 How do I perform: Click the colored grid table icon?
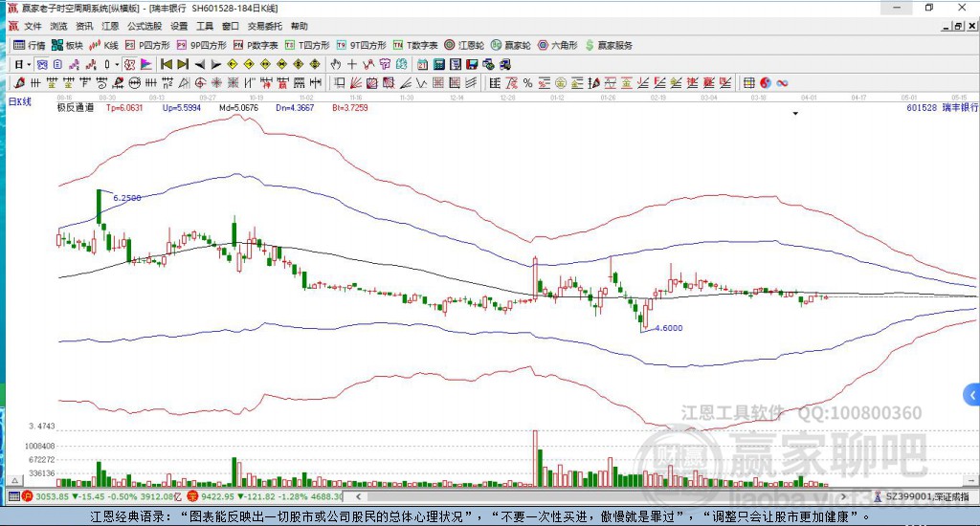pyautogui.click(x=748, y=83)
